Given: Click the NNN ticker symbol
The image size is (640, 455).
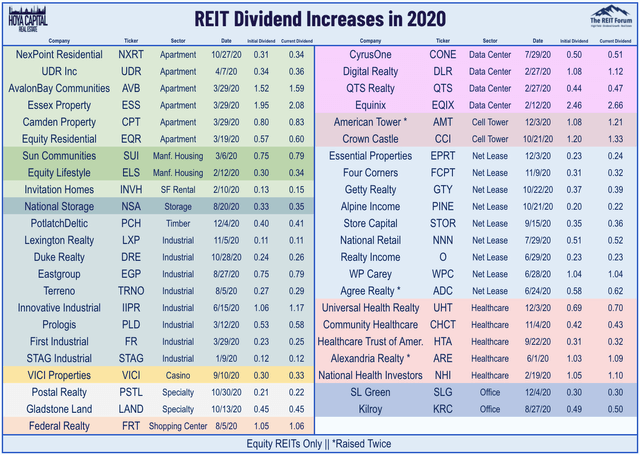Looking at the screenshot, I should (443, 241).
